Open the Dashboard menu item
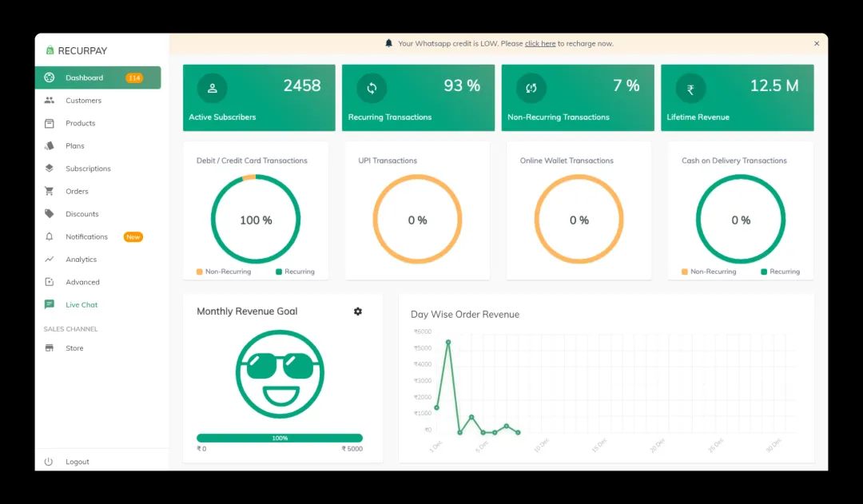 [x=98, y=77]
